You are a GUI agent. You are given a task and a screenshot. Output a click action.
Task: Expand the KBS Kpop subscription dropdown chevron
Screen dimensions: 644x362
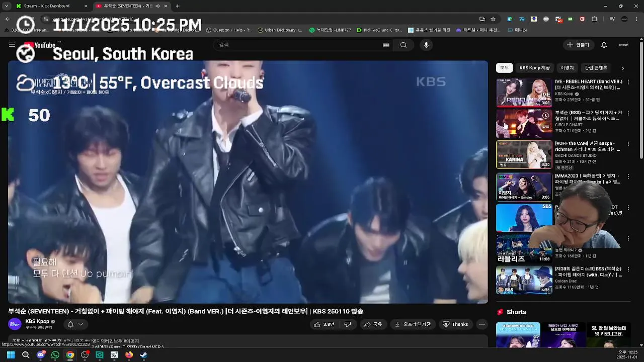pyautogui.click(x=80, y=324)
